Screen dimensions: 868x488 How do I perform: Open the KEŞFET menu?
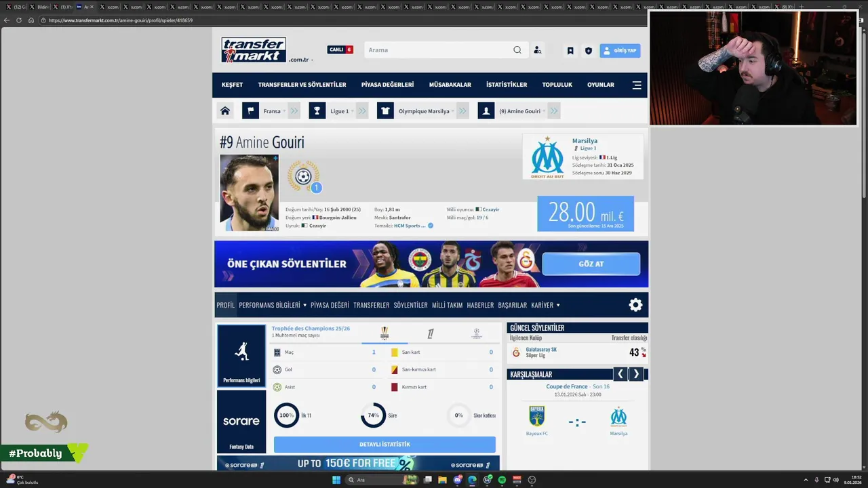[232, 85]
